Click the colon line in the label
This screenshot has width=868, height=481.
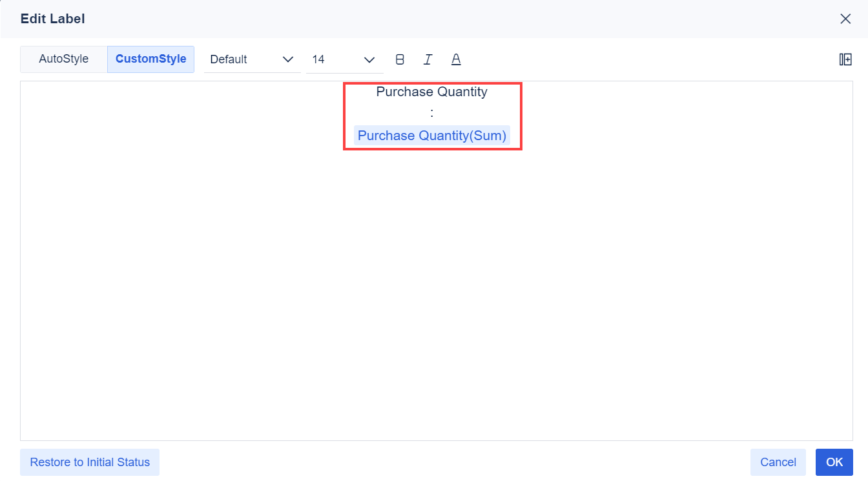[432, 112]
